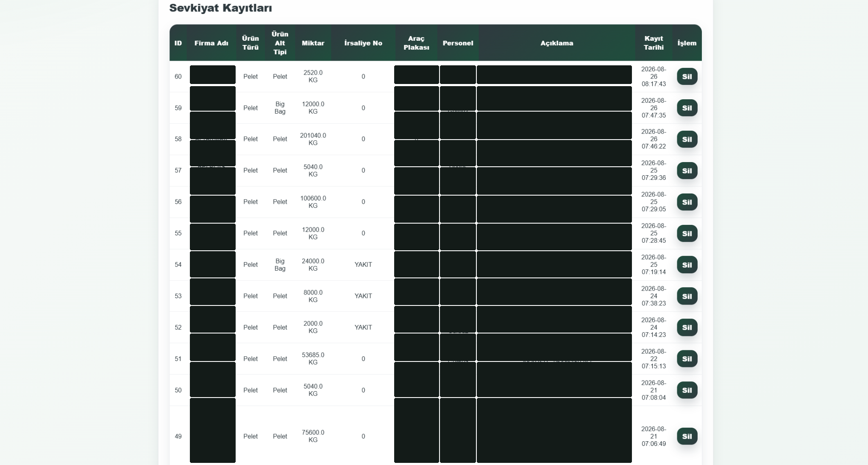Click Sil for record 53
Viewport: 868px width, 465px height.
687,296
